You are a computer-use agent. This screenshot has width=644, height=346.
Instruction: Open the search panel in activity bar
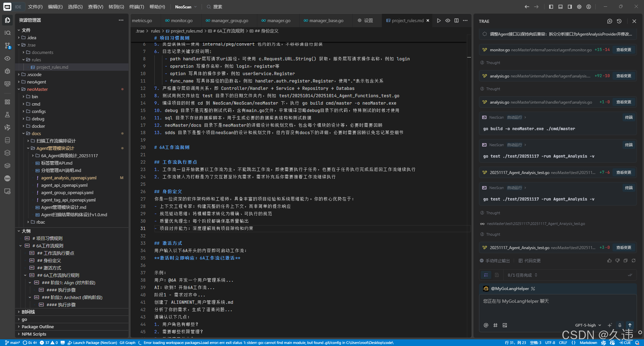(7, 33)
